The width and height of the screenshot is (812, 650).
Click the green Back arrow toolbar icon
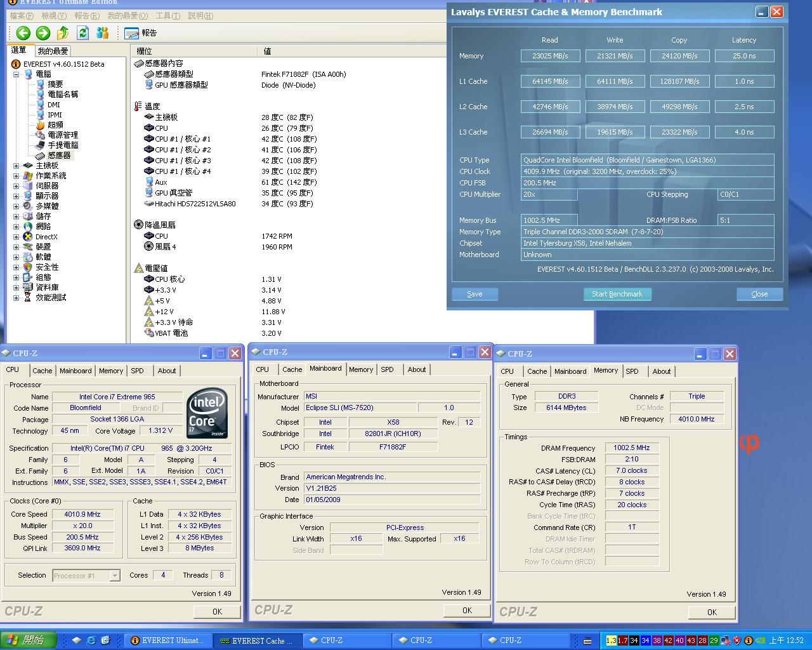click(x=23, y=33)
